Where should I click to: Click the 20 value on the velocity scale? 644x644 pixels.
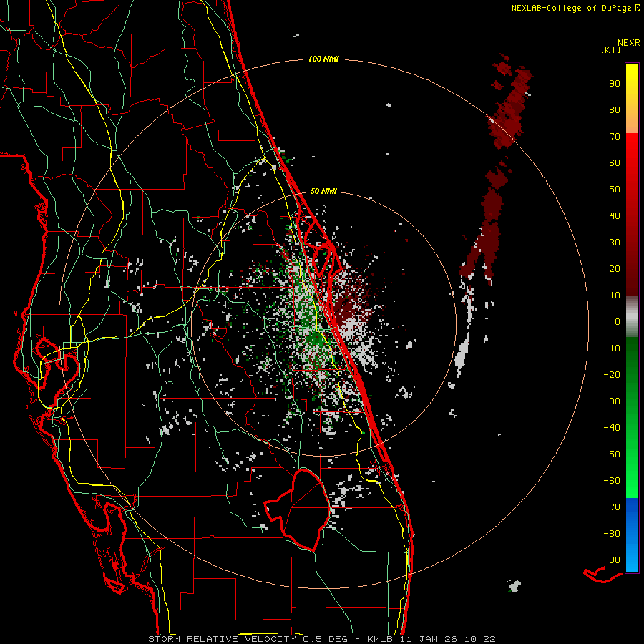(615, 268)
